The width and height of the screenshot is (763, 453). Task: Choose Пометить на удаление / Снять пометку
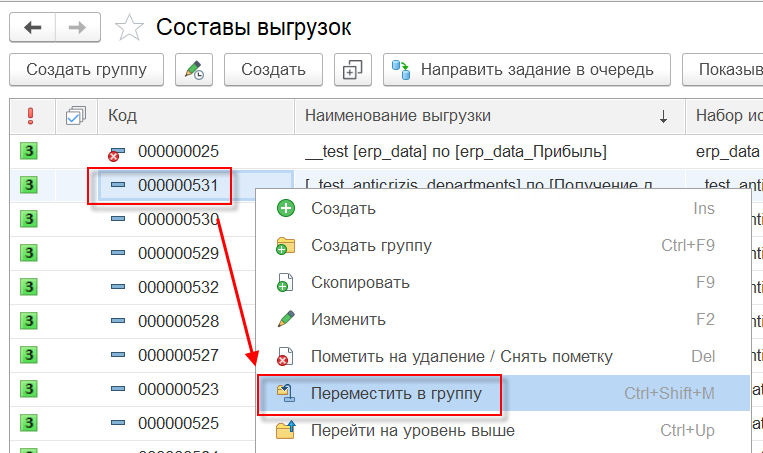point(461,357)
